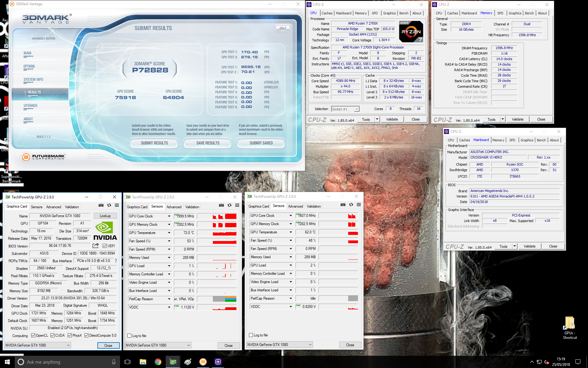
Task: Toggle DirectCompute 5.0 checkbox
Action: (86, 335)
